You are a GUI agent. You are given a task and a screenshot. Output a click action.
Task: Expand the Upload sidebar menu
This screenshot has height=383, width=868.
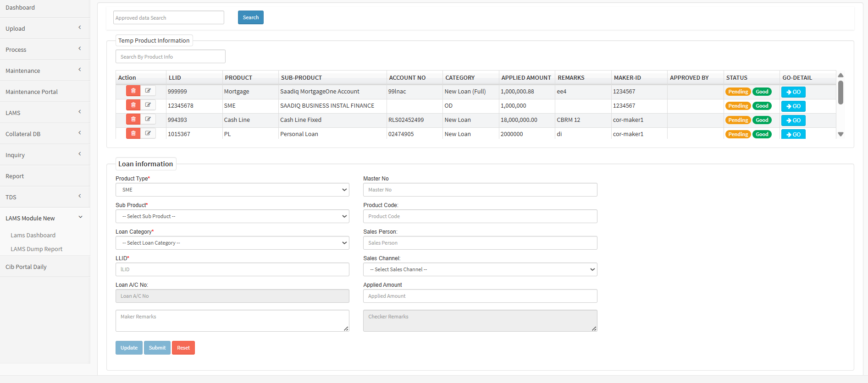pyautogui.click(x=44, y=28)
